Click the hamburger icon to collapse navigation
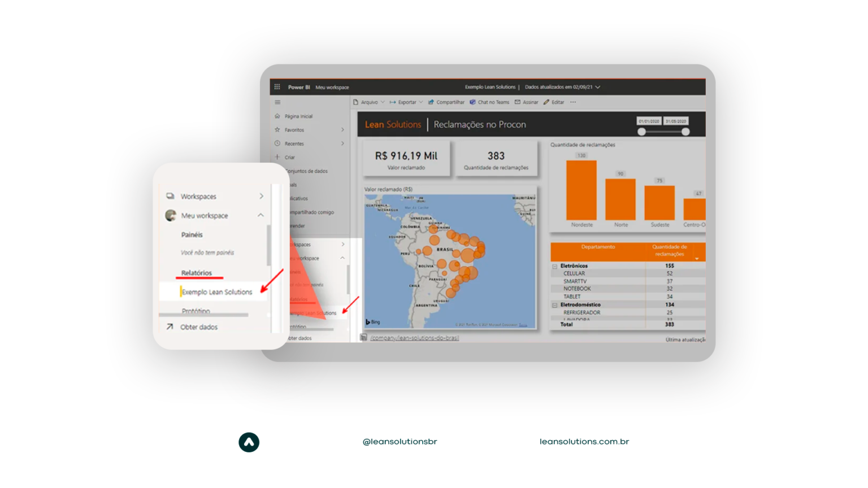Screen dimensions: 868x488 coord(276,102)
